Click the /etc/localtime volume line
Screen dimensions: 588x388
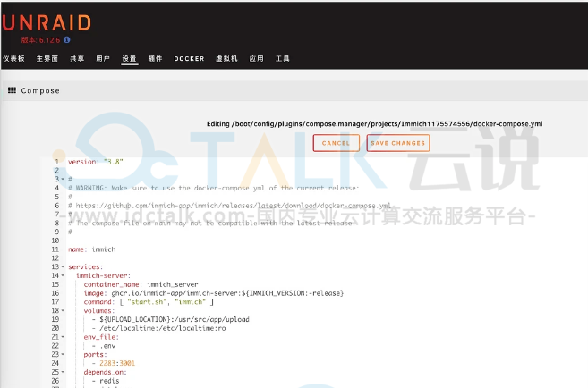pos(159,328)
